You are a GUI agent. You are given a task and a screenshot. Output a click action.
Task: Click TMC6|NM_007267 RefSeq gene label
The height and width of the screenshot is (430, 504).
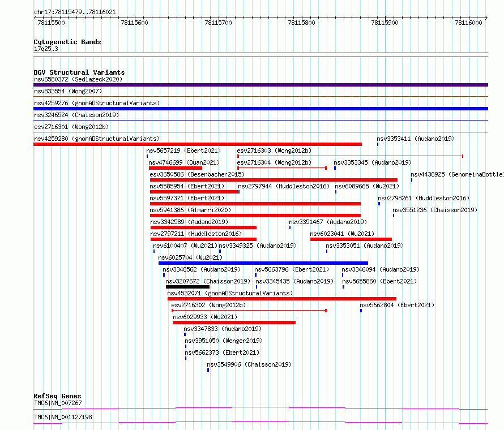coord(58,403)
